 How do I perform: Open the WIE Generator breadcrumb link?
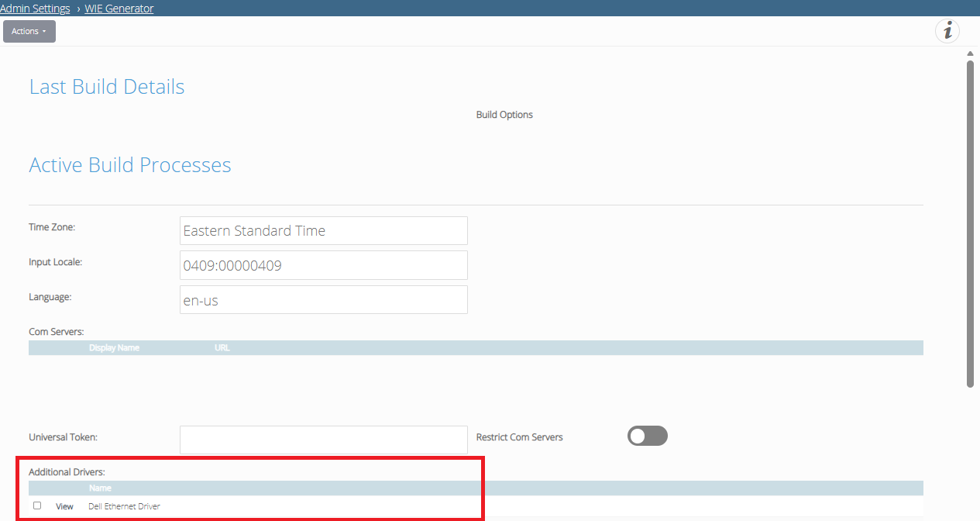[119, 9]
